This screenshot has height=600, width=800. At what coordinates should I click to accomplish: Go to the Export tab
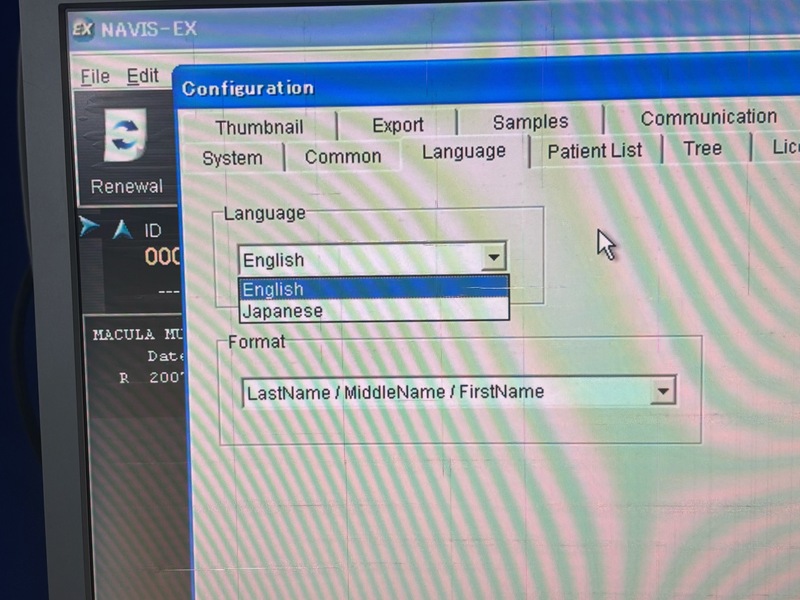click(398, 125)
